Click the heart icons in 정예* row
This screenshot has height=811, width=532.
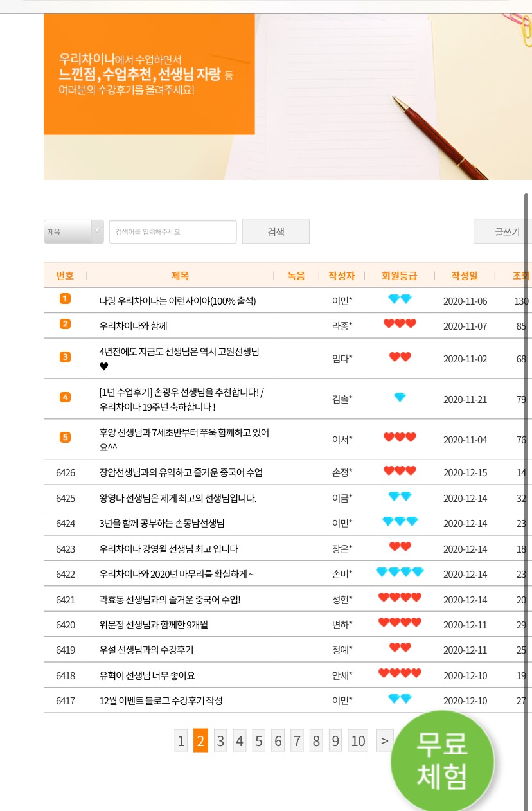click(x=400, y=647)
